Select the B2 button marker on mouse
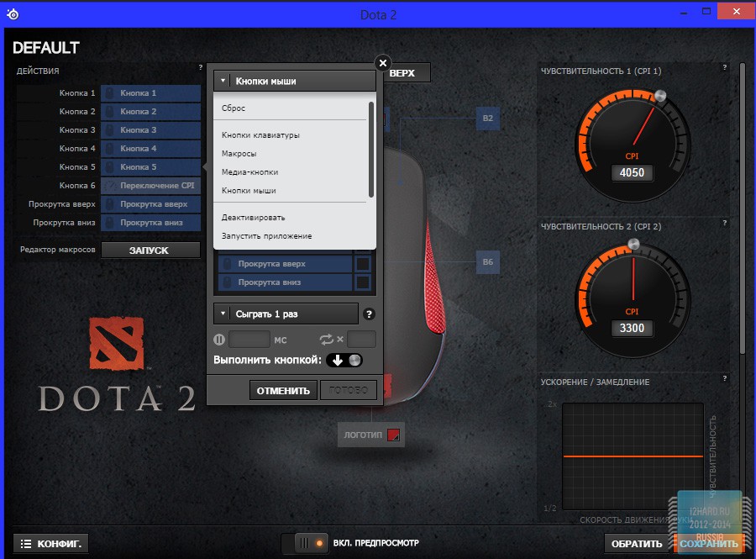756x559 pixels. [488, 119]
